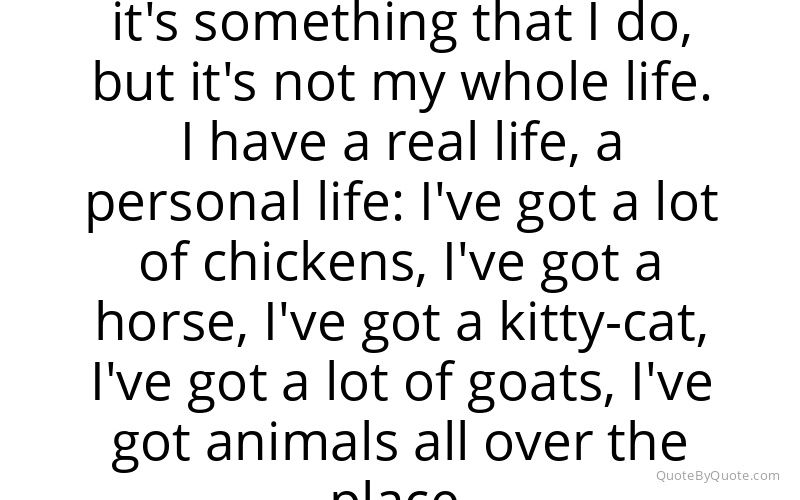Select the word "have" in the quote
This screenshot has width=800, height=500.
click(268, 143)
